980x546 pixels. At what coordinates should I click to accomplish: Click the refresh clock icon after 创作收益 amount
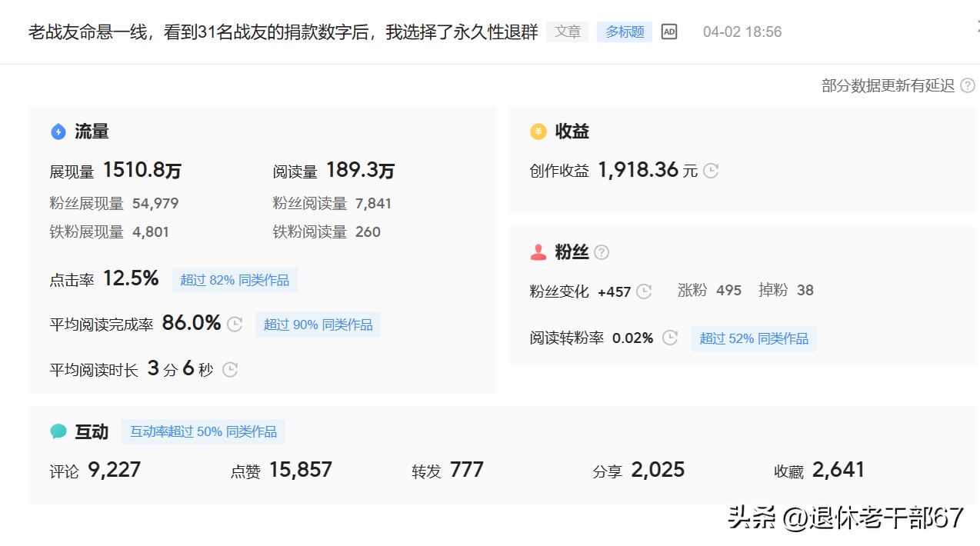coord(710,171)
